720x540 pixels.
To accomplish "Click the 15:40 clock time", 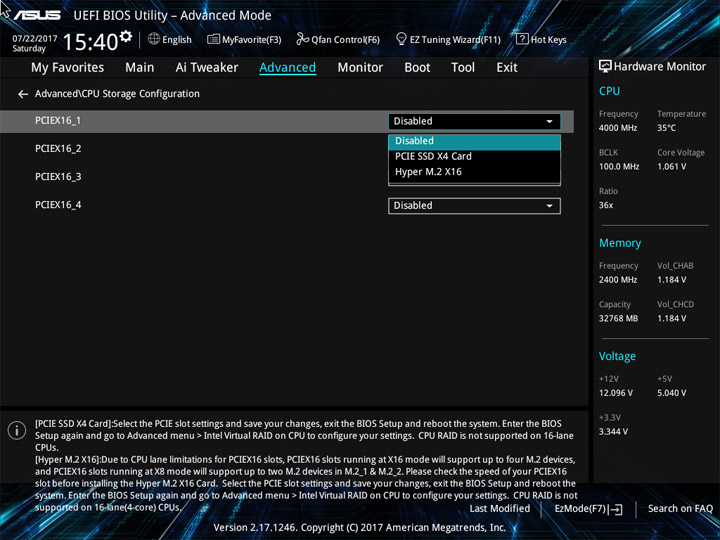I will (90, 42).
